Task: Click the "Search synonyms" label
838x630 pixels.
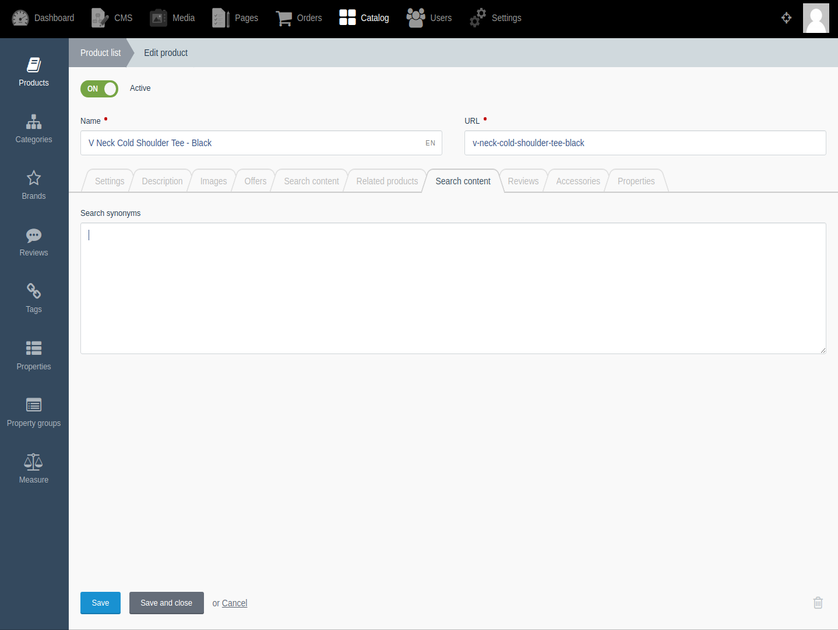Action: click(x=111, y=213)
